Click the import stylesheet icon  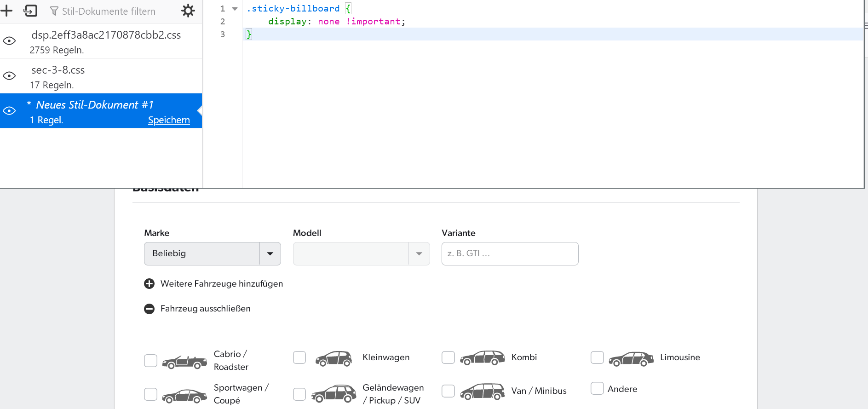click(30, 11)
